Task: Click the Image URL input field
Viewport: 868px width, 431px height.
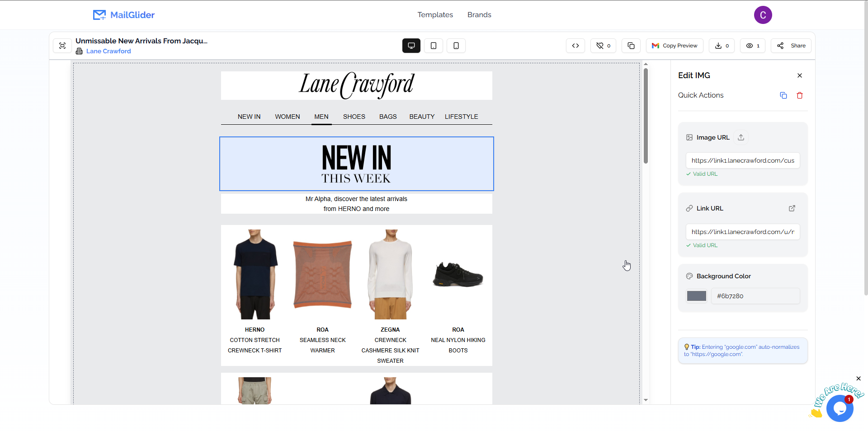Action: click(743, 160)
